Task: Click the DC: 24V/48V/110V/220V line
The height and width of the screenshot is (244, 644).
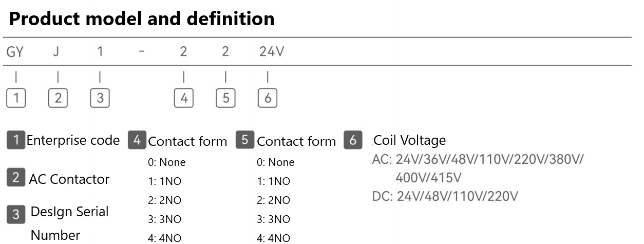Action: coord(445,197)
